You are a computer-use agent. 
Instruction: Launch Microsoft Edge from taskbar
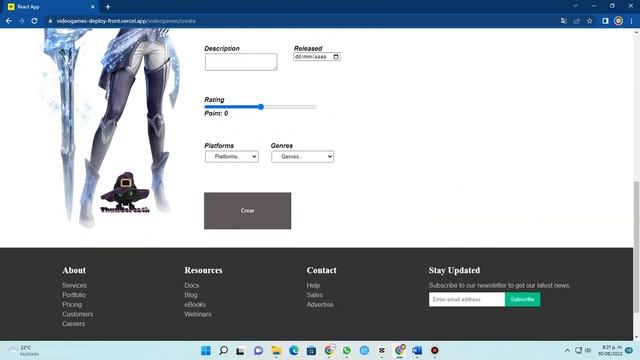(293, 351)
